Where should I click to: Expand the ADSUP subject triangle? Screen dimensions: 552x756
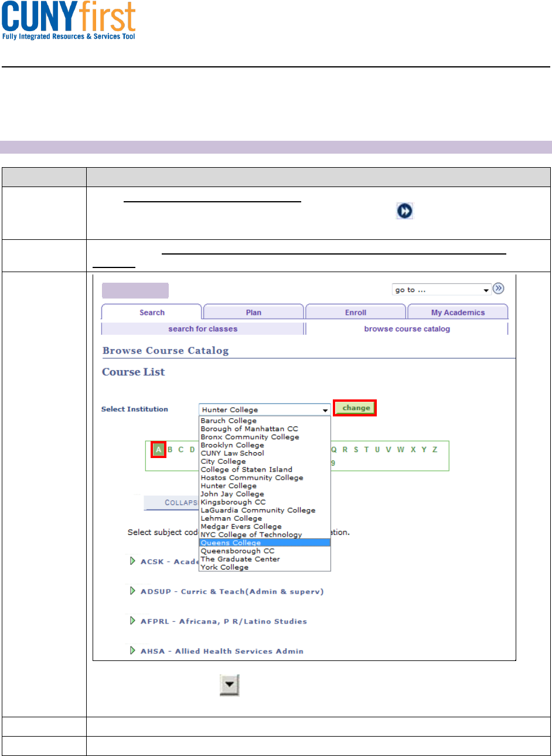pyautogui.click(x=133, y=591)
